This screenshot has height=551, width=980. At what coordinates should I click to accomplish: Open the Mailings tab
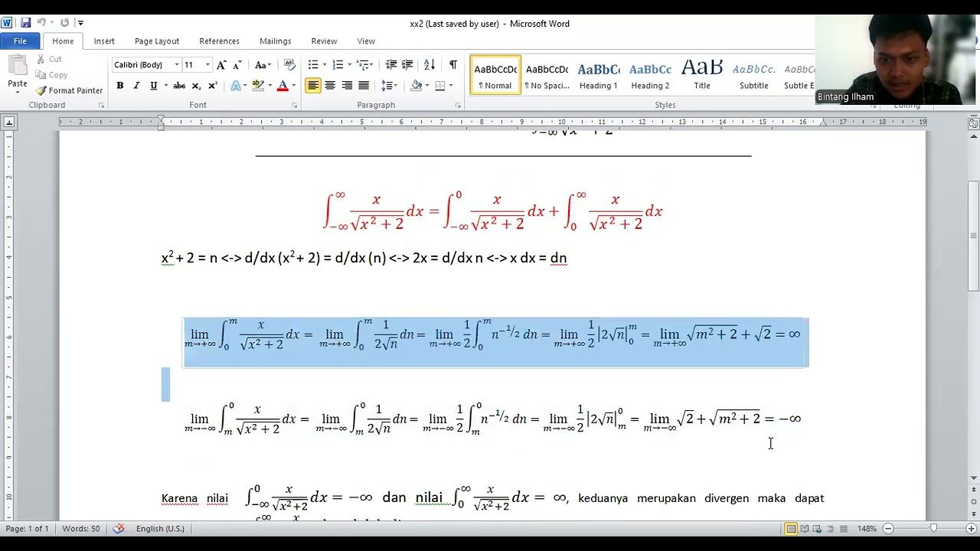click(x=275, y=41)
